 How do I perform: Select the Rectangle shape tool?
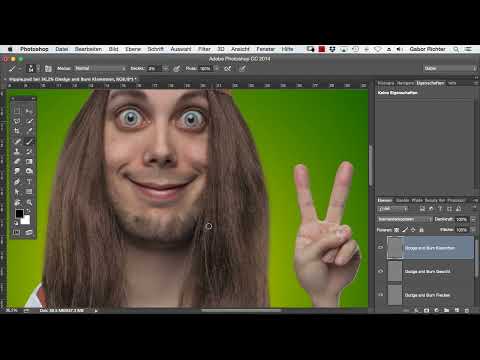pos(29,192)
